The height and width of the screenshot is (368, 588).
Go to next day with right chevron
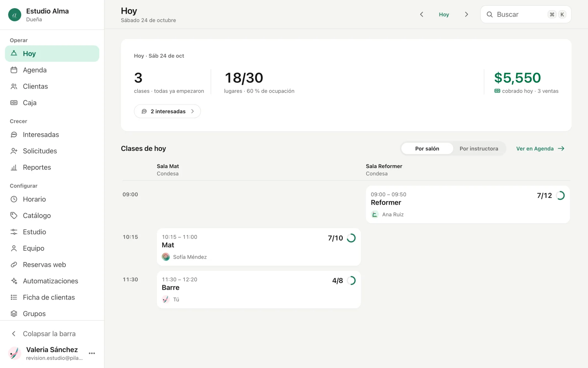(x=466, y=14)
